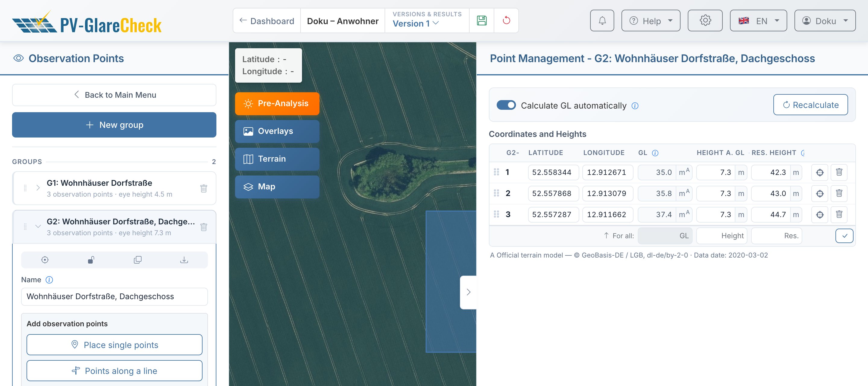
Task: Click latitude field of point 2
Action: point(553,194)
